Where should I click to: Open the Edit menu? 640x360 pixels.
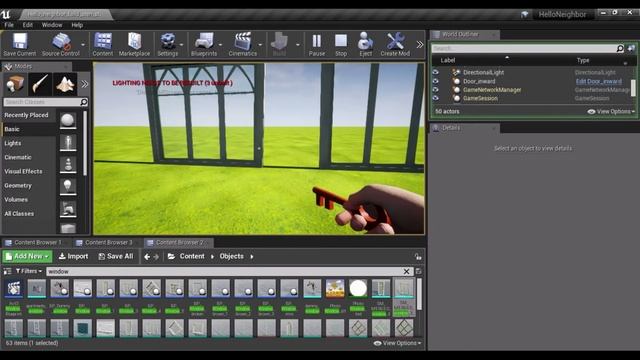point(27,25)
